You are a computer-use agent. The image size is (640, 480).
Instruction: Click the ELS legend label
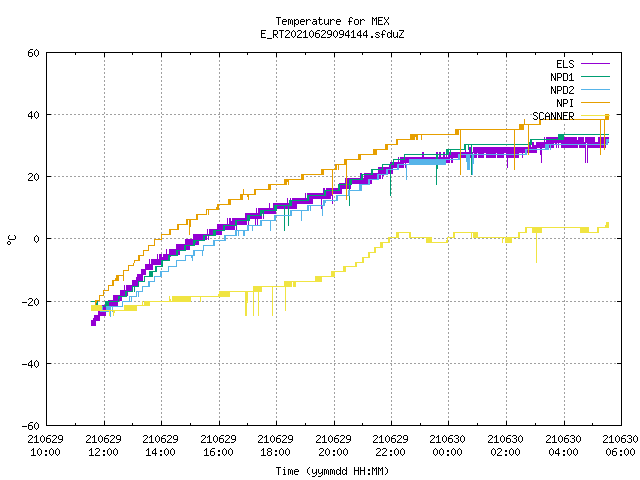coord(565,64)
